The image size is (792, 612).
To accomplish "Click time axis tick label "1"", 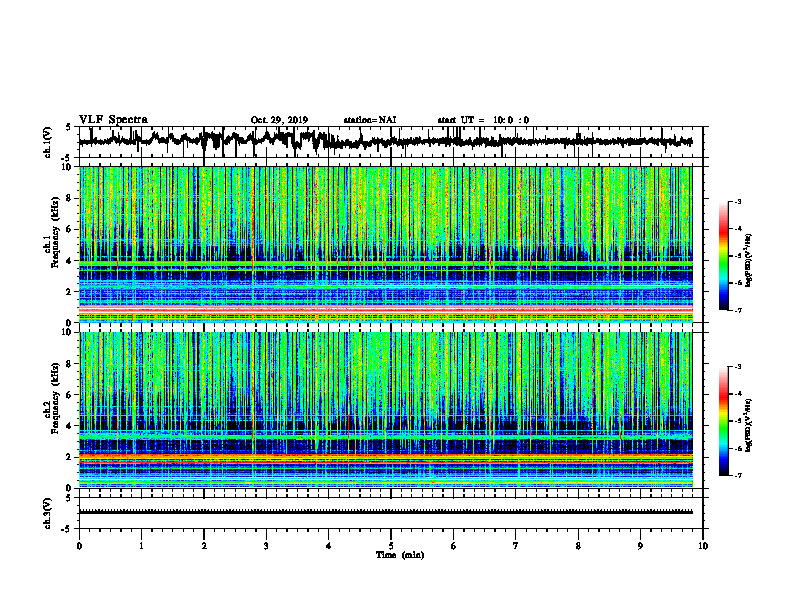I will pos(141,546).
